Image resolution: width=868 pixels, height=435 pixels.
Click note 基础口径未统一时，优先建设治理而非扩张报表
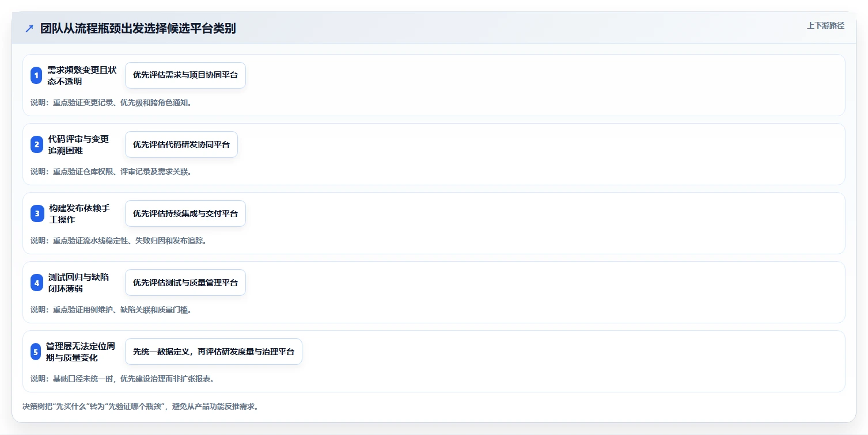click(123, 379)
